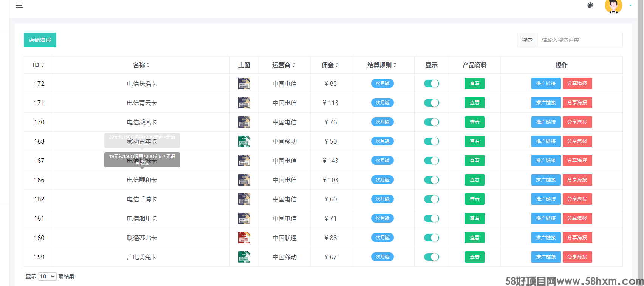Click the 操作 column header
The image size is (644, 286).
click(x=562, y=65)
